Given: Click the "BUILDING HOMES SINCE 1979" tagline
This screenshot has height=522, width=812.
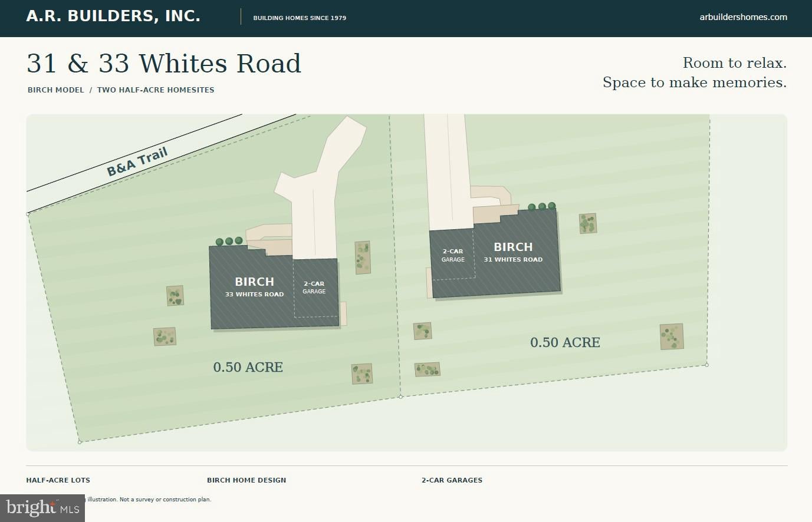Looking at the screenshot, I should click(300, 18).
